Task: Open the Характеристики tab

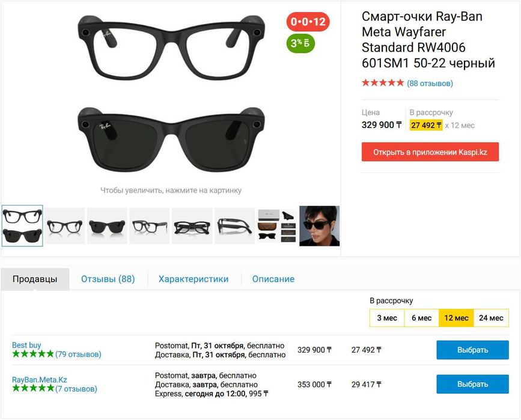Action: (x=193, y=279)
